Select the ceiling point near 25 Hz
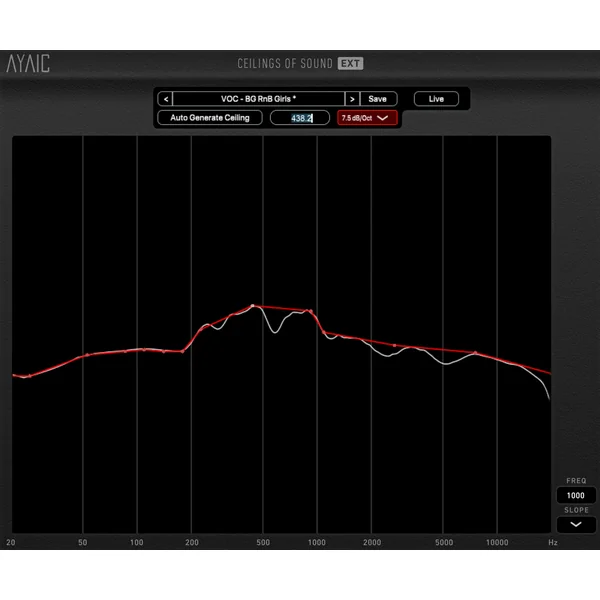 pyautogui.click(x=30, y=376)
